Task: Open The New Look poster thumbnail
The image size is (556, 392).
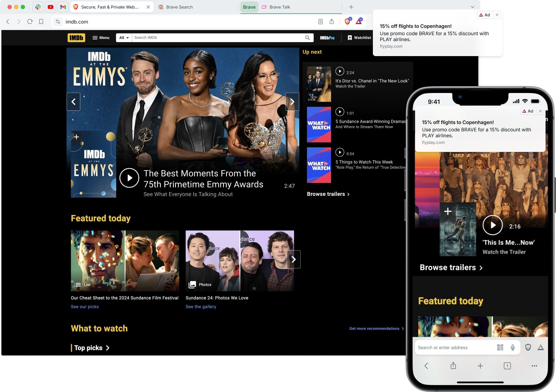Action: 319,84
